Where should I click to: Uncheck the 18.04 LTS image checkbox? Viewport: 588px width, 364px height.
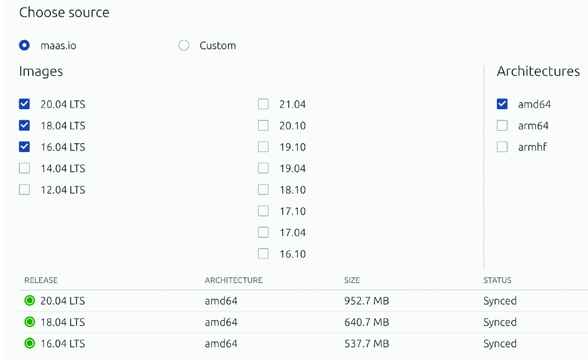point(24,126)
